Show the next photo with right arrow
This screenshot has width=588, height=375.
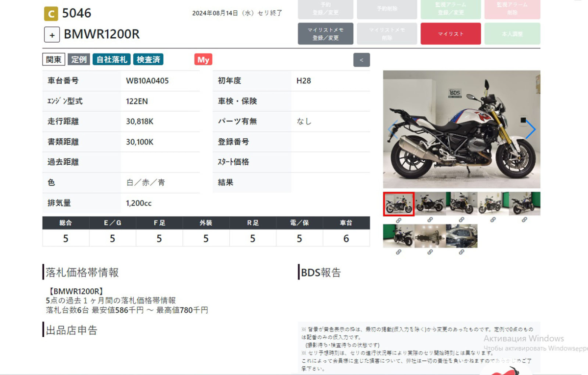[530, 129]
